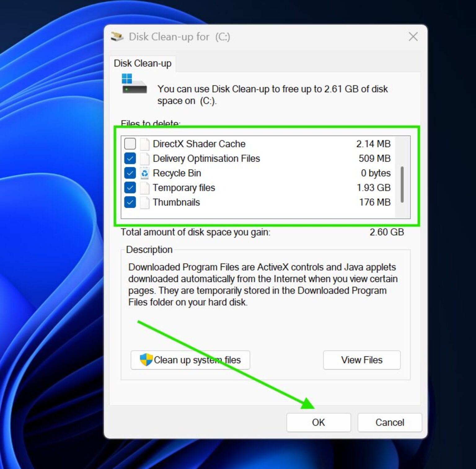Click the Cancel button
Screen dimensions: 476x469
390,422
